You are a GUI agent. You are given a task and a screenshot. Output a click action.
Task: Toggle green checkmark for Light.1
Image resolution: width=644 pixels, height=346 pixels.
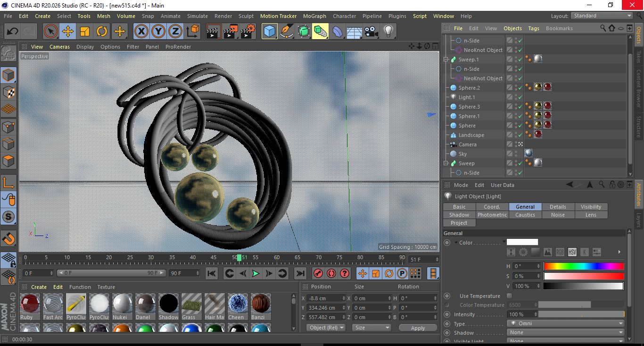520,97
